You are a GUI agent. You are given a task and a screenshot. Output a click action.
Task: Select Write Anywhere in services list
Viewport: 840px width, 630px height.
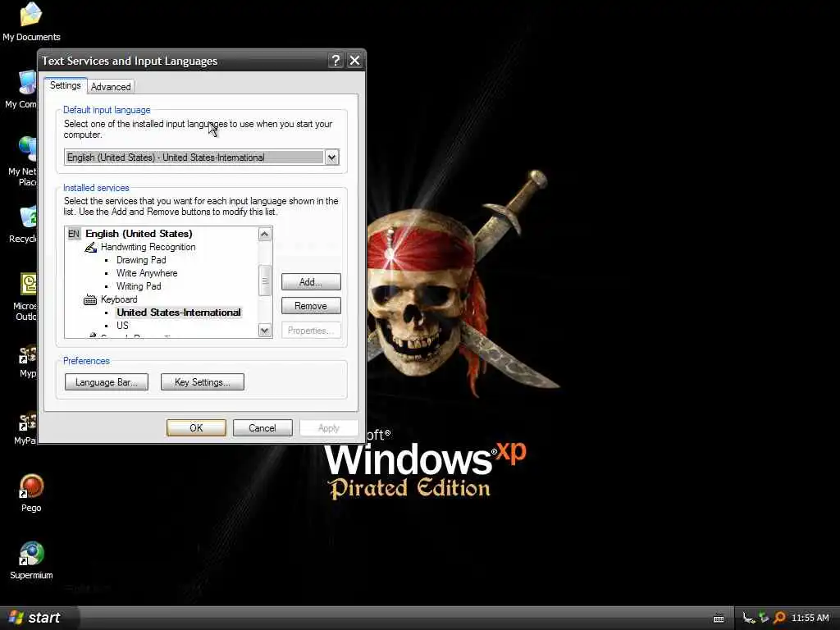pyautogui.click(x=147, y=273)
